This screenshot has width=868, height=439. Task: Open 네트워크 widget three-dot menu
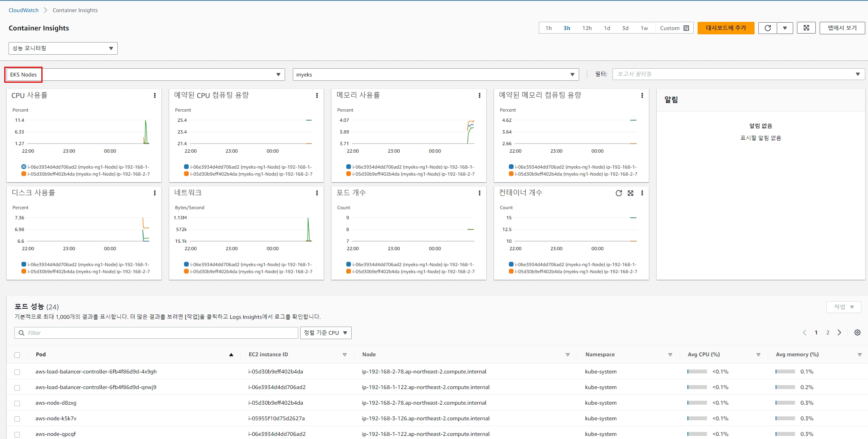[317, 193]
